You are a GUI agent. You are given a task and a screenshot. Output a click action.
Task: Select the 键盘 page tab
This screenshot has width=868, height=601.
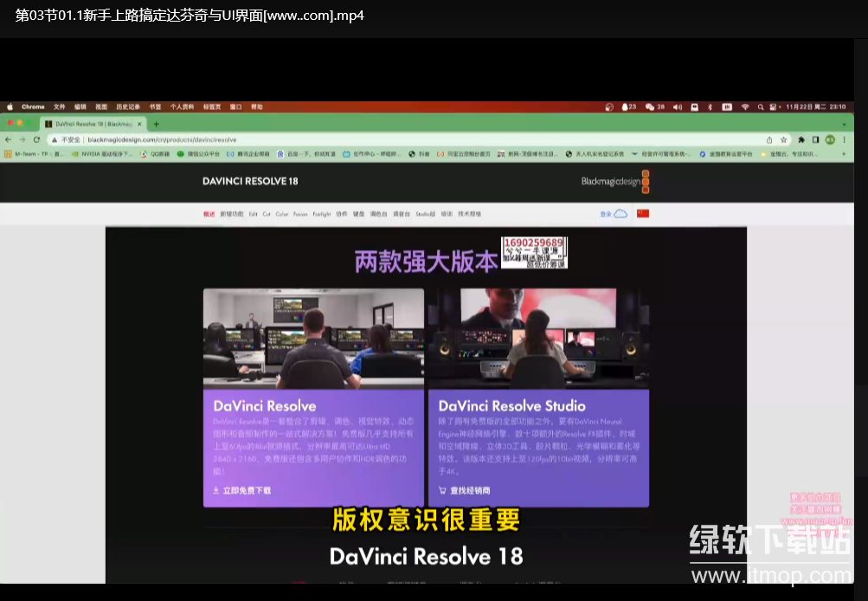359,214
